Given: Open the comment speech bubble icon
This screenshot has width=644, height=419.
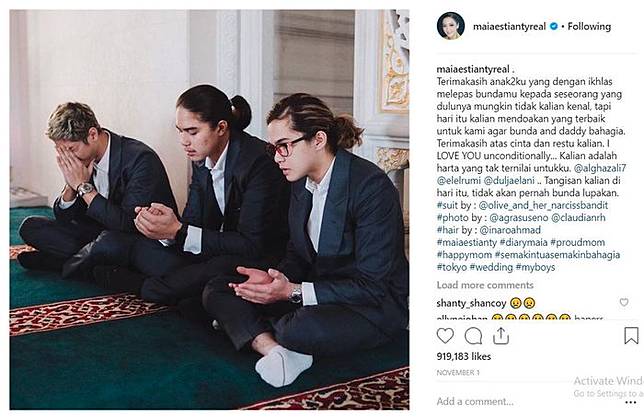Looking at the screenshot, I should [473, 336].
